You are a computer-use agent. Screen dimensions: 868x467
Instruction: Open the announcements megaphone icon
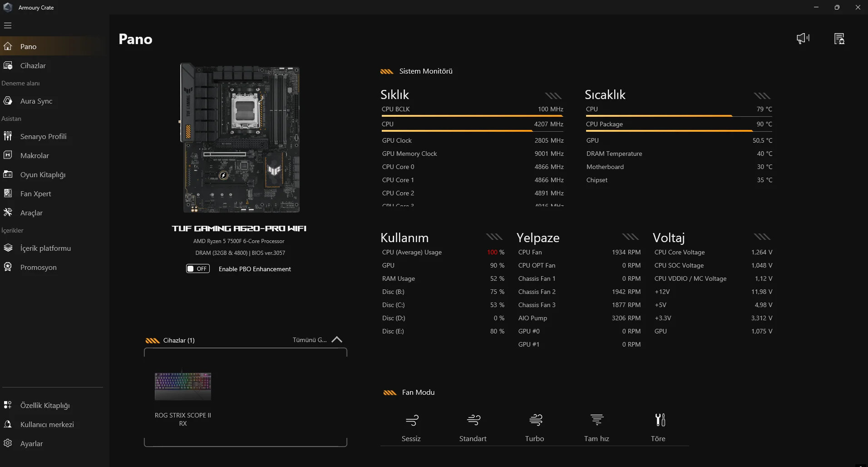[803, 39]
